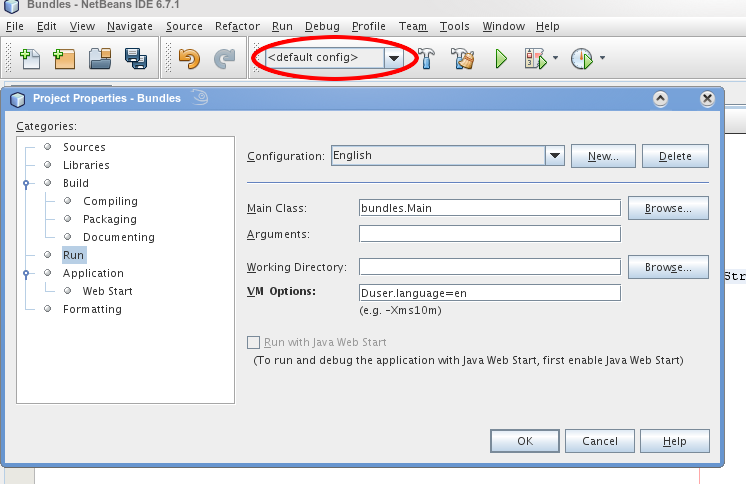Click Browse next to Main Class
Viewport: 746px width, 484px height.
click(x=668, y=208)
